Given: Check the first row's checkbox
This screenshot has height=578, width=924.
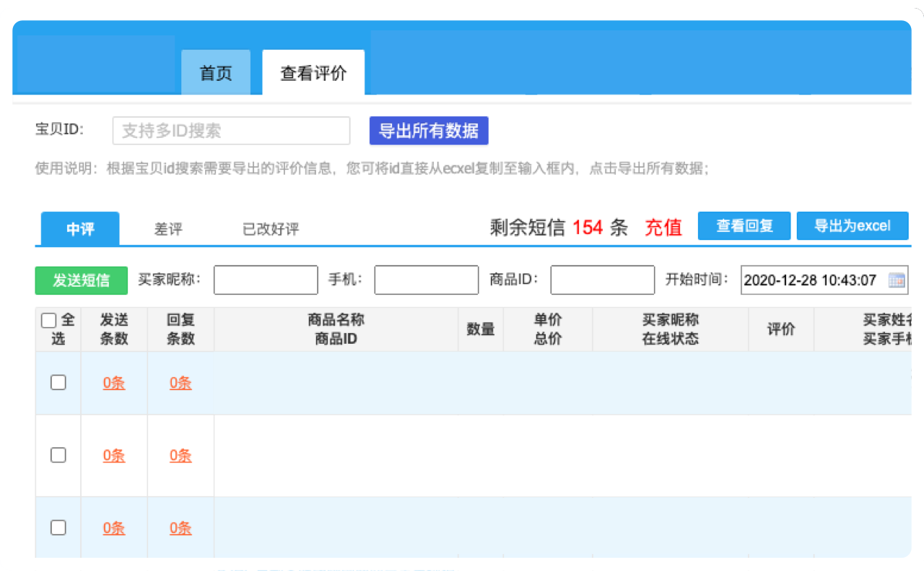Looking at the screenshot, I should (58, 383).
